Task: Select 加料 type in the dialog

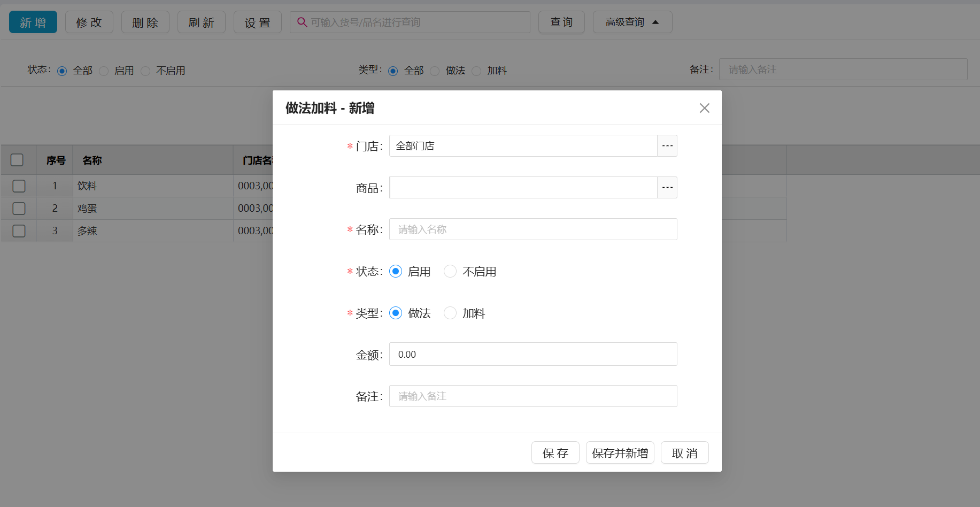Action: click(x=450, y=313)
